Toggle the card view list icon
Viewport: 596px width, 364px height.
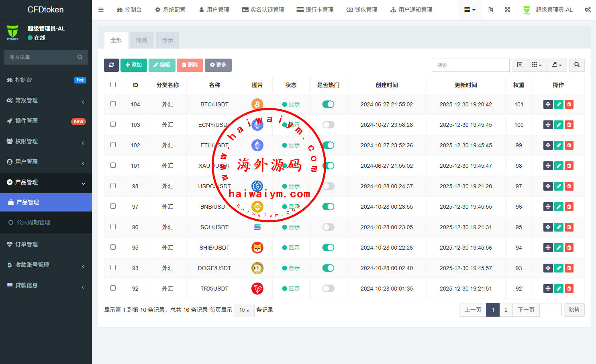tap(519, 65)
